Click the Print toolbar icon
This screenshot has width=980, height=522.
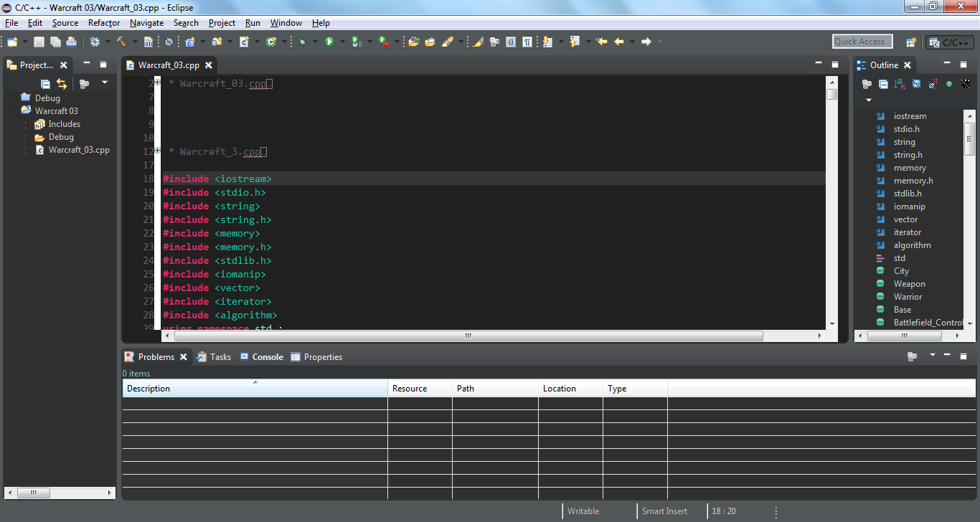71,42
